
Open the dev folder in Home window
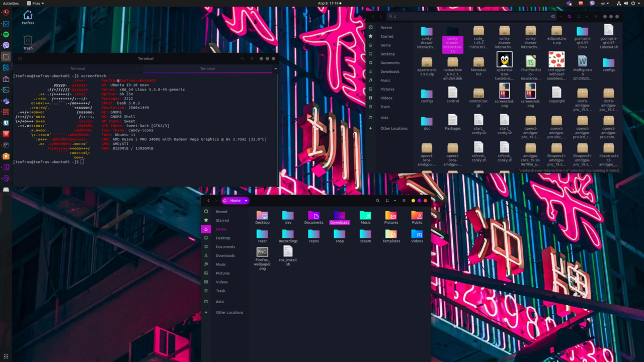pos(288,218)
